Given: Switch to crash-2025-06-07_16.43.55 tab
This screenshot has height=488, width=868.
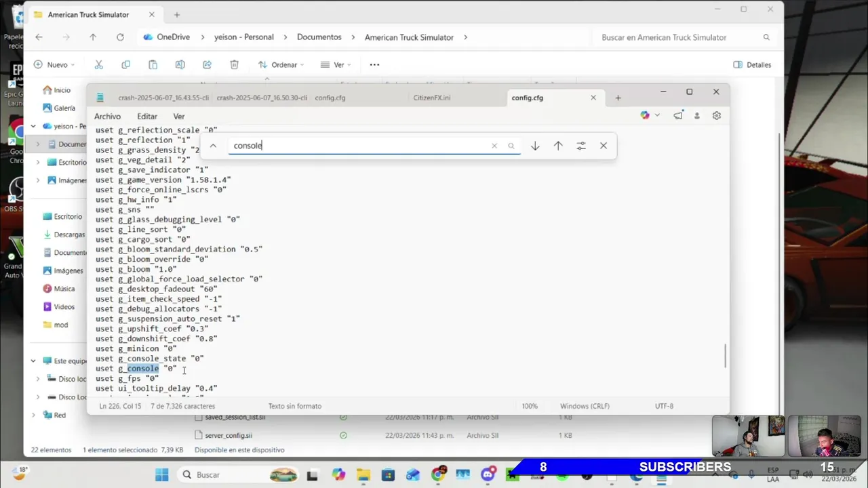Looking at the screenshot, I should 163,98.
